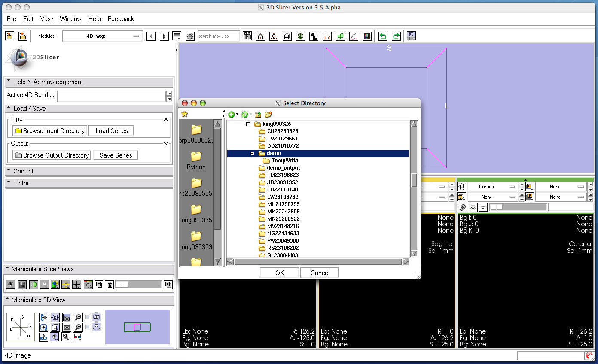This screenshot has height=364, width=598.
Task: Open the File menu
Action: [12, 19]
